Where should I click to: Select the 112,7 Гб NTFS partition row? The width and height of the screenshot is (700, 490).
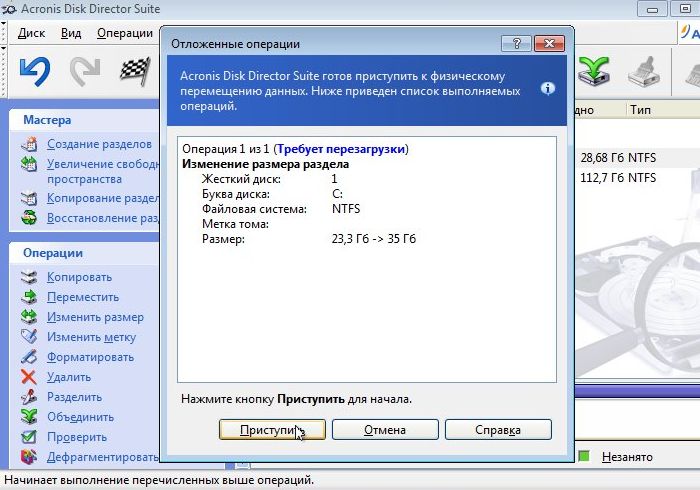click(638, 178)
